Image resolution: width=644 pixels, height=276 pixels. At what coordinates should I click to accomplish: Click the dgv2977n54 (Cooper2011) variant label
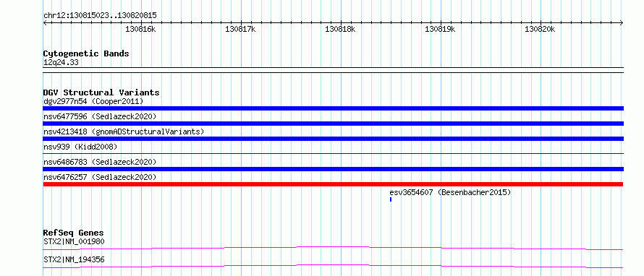pos(93,101)
